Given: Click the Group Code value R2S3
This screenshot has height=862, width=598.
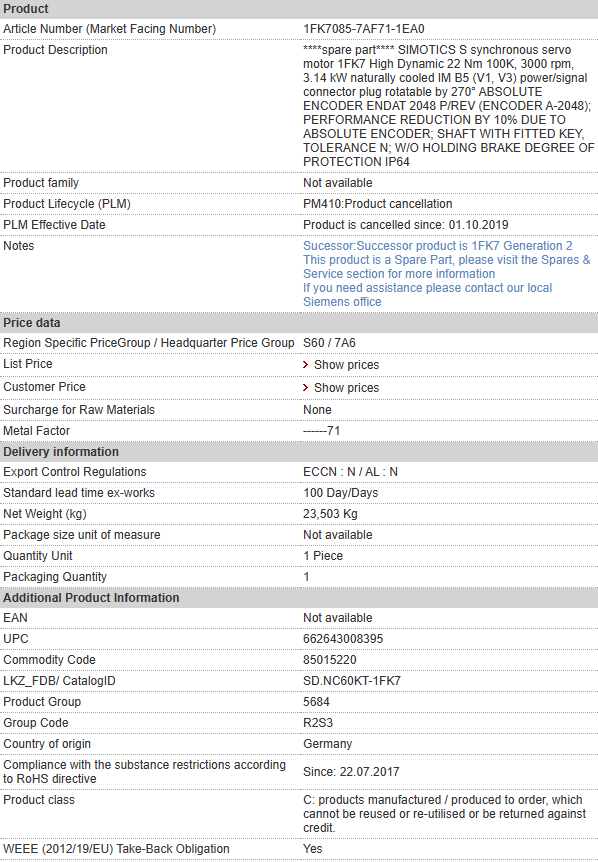Looking at the screenshot, I should point(318,723).
